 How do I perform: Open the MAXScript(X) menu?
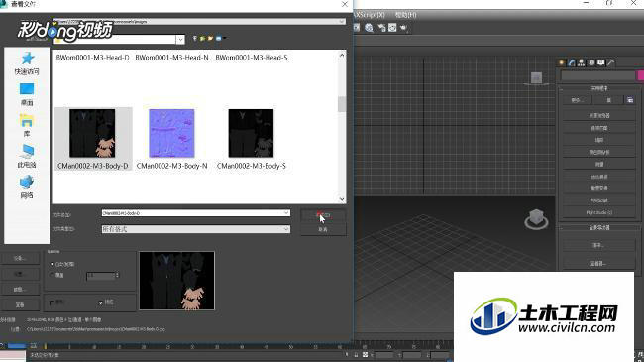[370, 15]
